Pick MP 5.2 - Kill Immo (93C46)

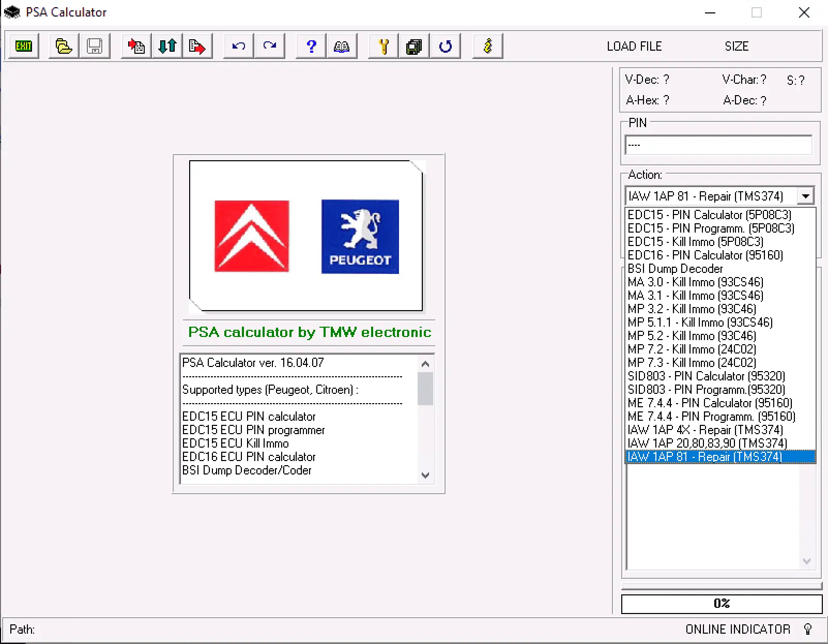pos(720,335)
